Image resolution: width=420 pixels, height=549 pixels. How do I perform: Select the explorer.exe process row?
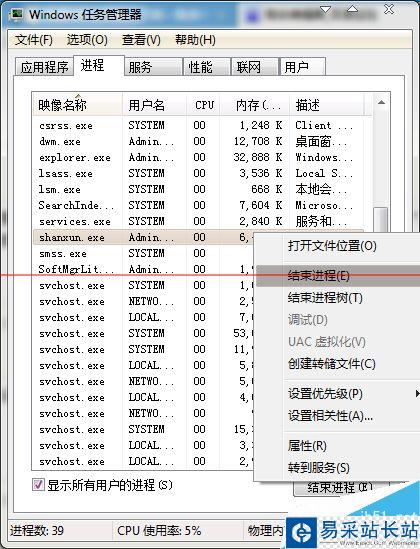(198, 158)
